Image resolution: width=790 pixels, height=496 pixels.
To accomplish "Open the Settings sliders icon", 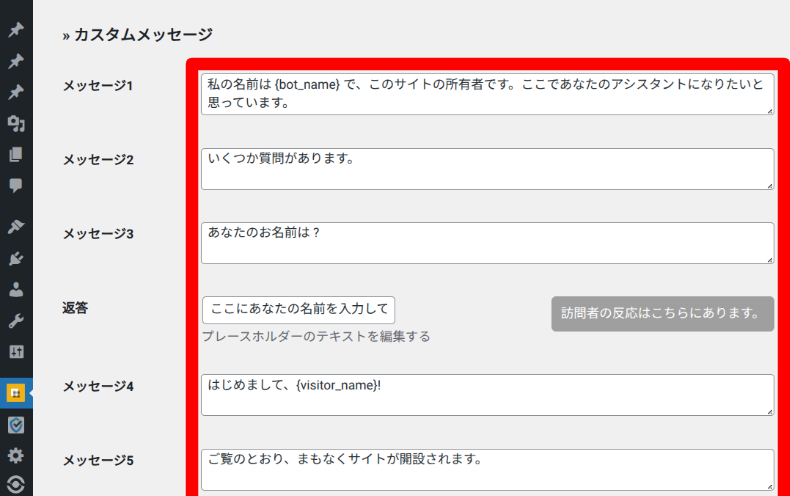I will [x=16, y=352].
